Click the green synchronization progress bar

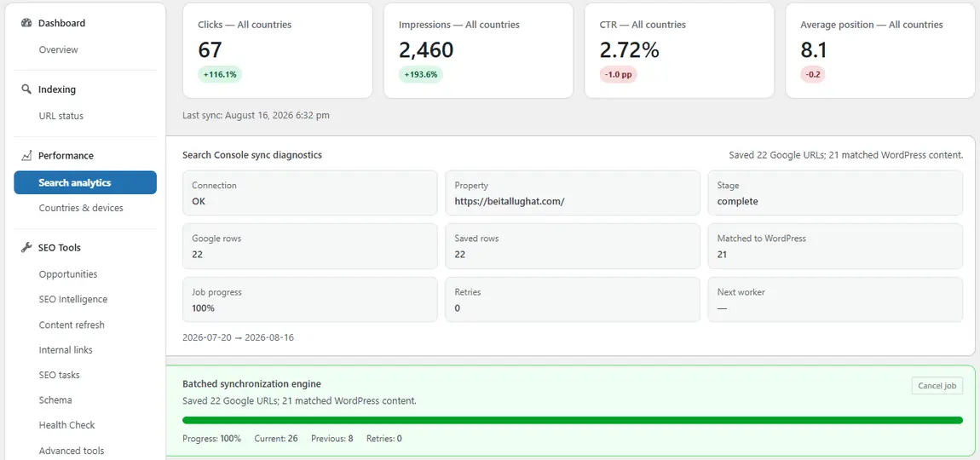click(x=573, y=420)
